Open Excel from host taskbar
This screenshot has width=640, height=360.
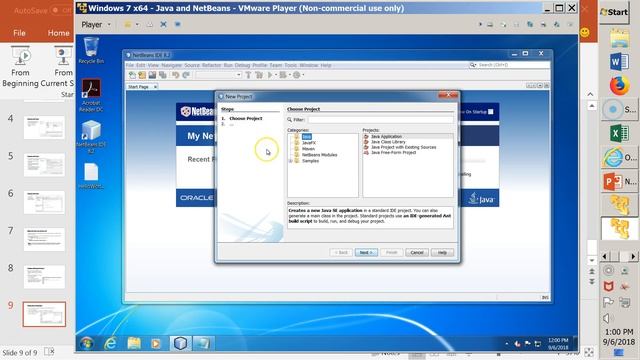click(x=619, y=133)
